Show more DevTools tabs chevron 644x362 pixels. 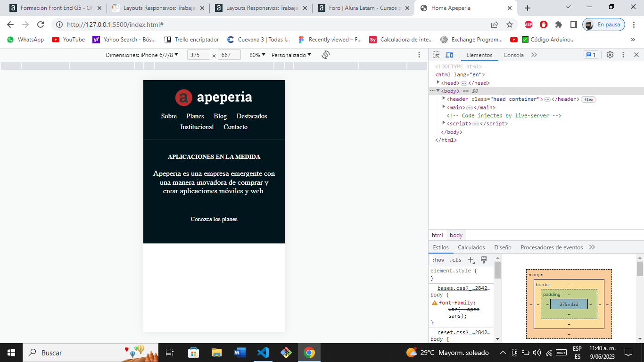534,55
